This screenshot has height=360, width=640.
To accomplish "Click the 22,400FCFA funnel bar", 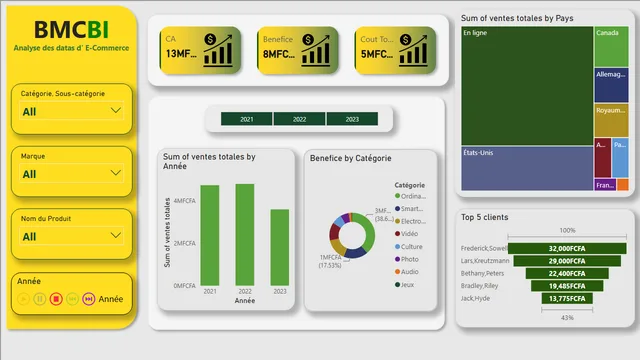I will pyautogui.click(x=567, y=273).
